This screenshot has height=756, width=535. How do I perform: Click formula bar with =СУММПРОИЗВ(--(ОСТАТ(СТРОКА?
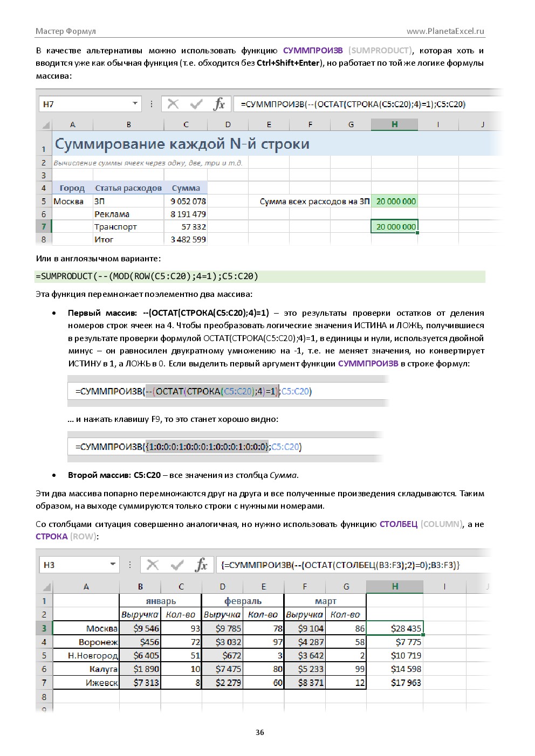(367, 104)
